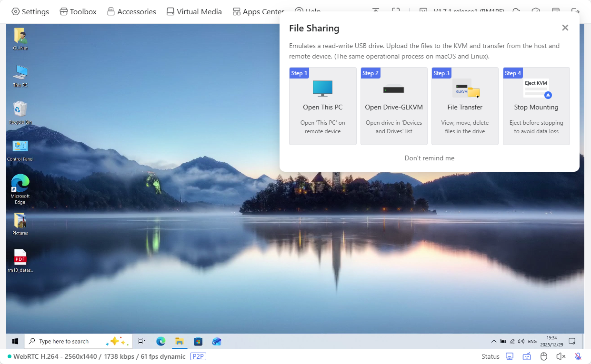The height and width of the screenshot is (364, 591).
Task: Click the monitor icon in the status bar
Action: (x=510, y=356)
